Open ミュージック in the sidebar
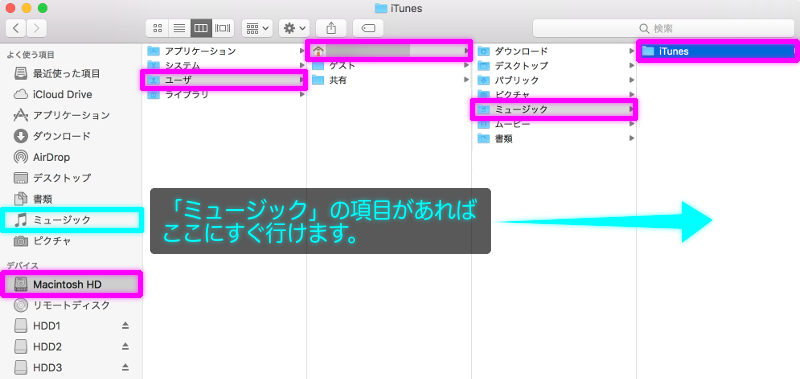 (x=71, y=220)
